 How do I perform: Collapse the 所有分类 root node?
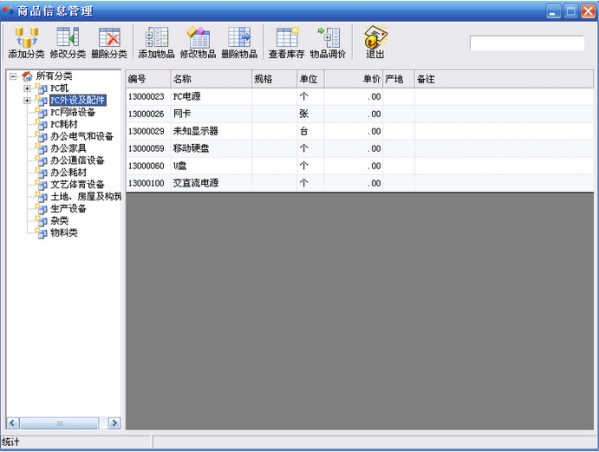[x=13, y=76]
